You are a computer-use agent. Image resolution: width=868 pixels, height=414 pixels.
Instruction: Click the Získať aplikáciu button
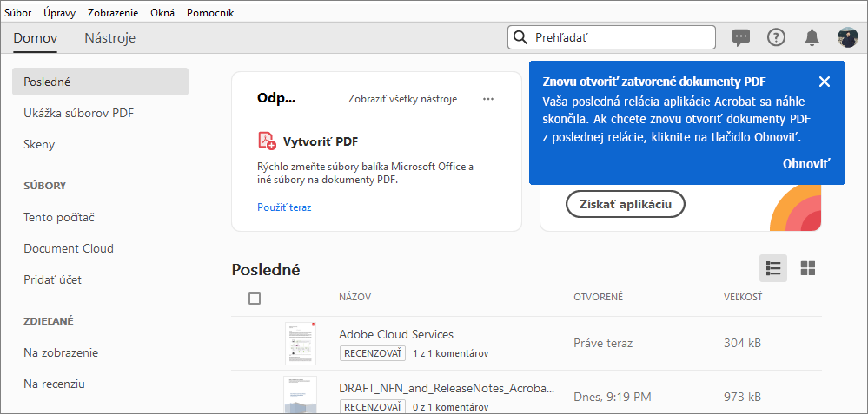point(625,203)
